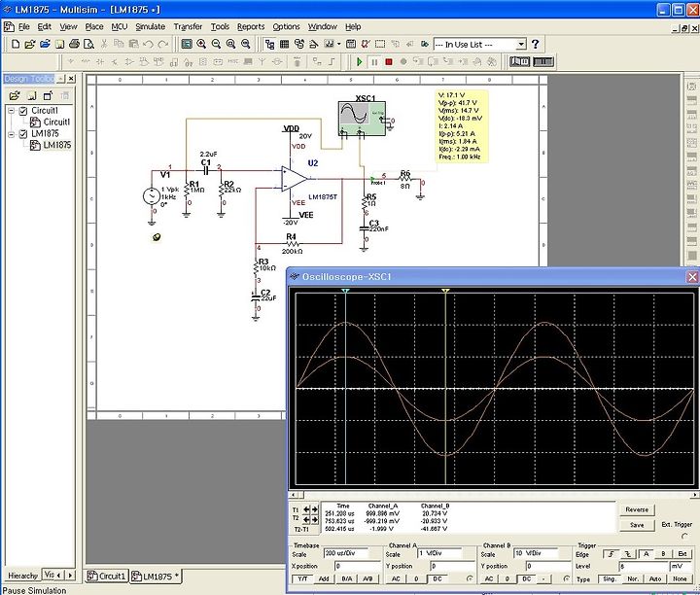Close the Design Toolbox panel

[71, 79]
